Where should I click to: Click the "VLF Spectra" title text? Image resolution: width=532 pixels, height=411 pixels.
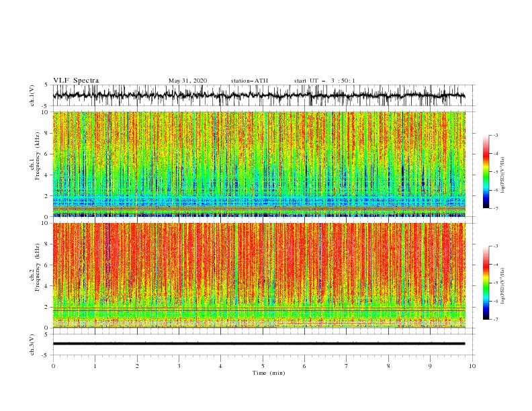[x=76, y=81]
